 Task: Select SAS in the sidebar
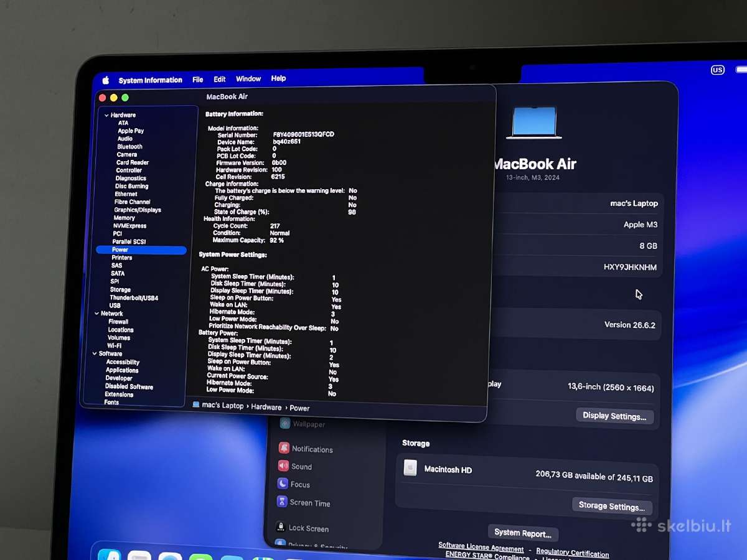coord(117,266)
